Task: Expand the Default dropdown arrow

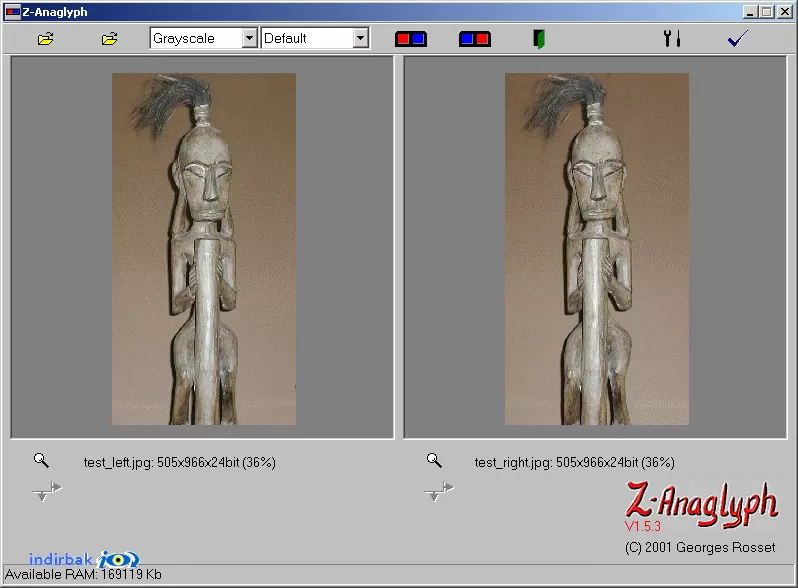Action: pos(360,38)
